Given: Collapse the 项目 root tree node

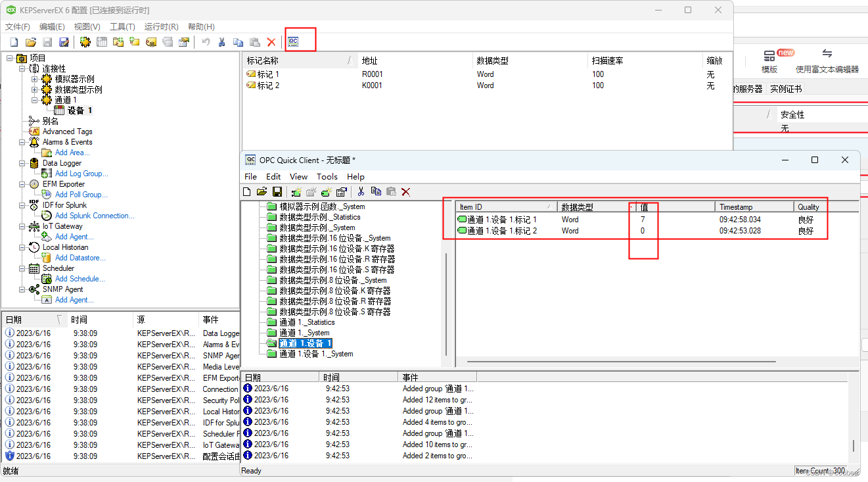Looking at the screenshot, I should click(x=9, y=58).
